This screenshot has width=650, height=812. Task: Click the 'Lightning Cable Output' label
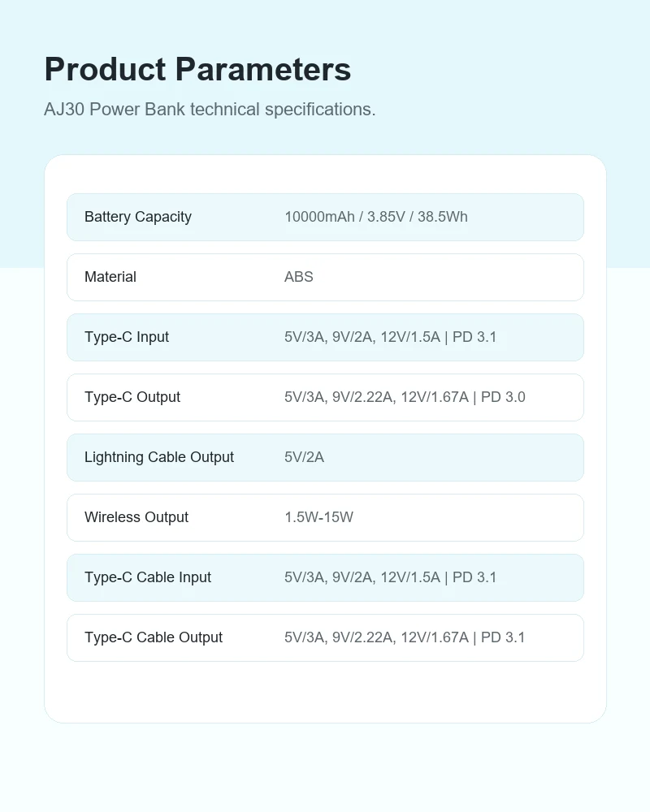159,456
